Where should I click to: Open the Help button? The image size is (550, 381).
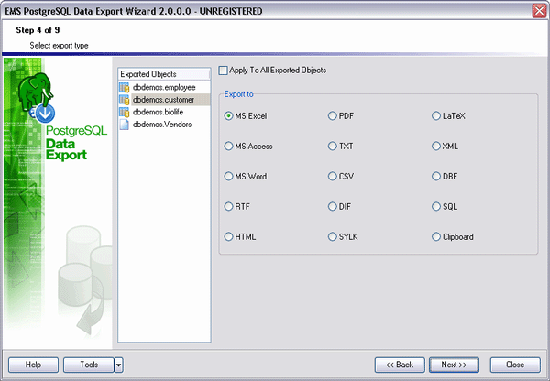[x=33, y=365]
